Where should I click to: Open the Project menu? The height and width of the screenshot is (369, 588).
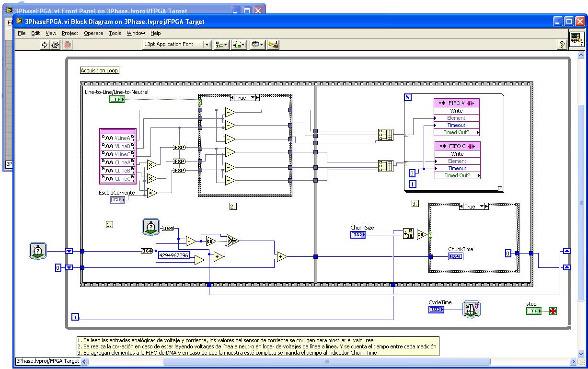click(x=69, y=33)
